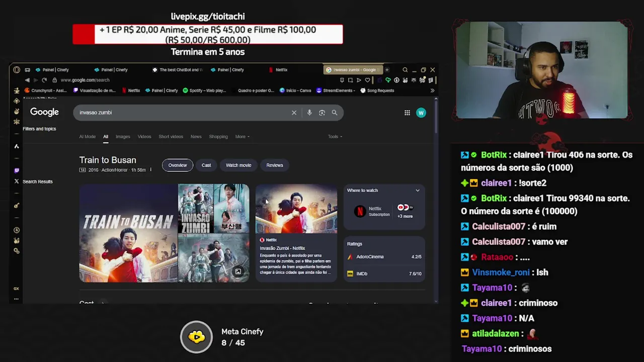Open Opera menu logo
The height and width of the screenshot is (362, 644).
17,70
